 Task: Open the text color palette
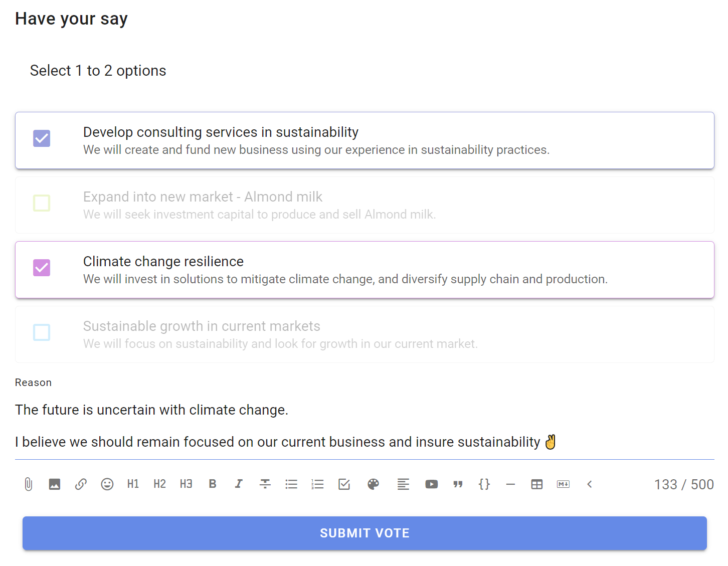click(x=373, y=484)
